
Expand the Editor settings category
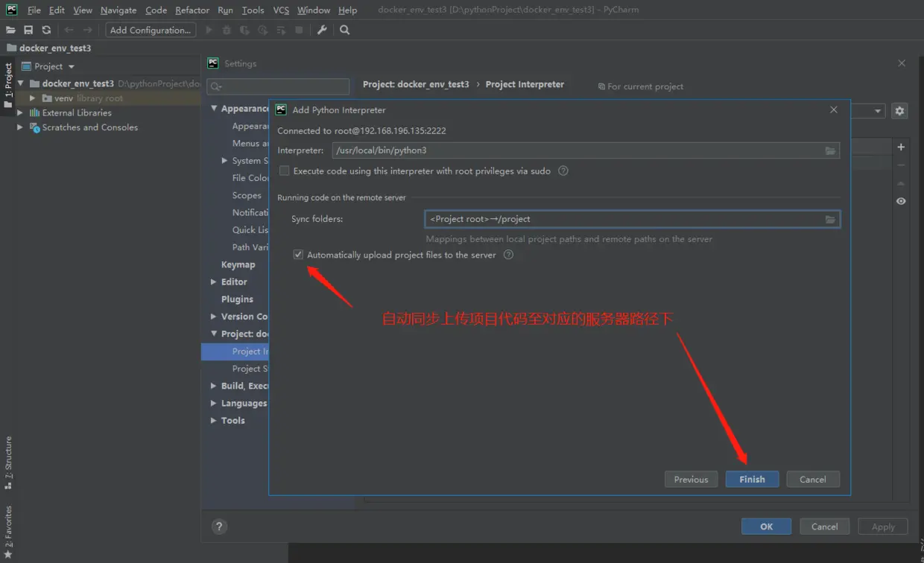(214, 282)
